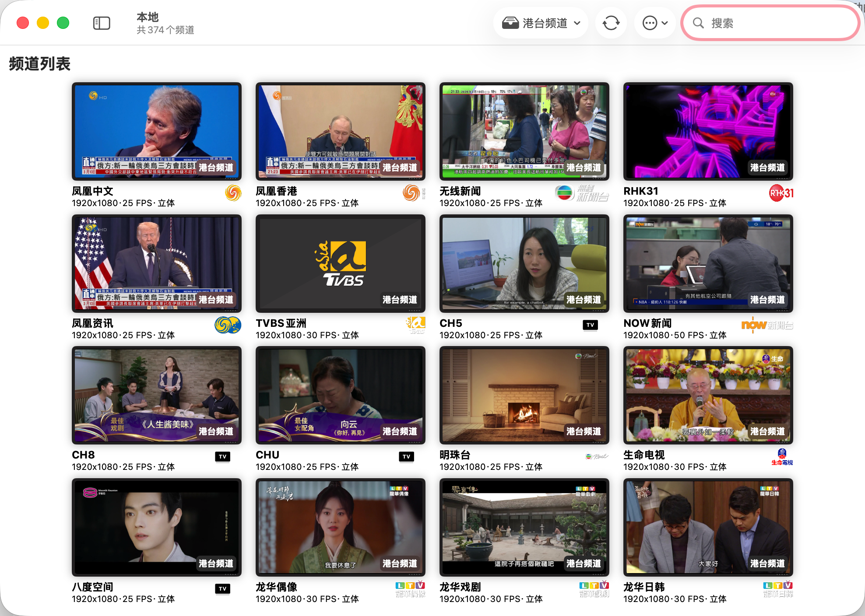
Task: Click the LTV logo beside 龙华偶像
Action: [x=410, y=589]
